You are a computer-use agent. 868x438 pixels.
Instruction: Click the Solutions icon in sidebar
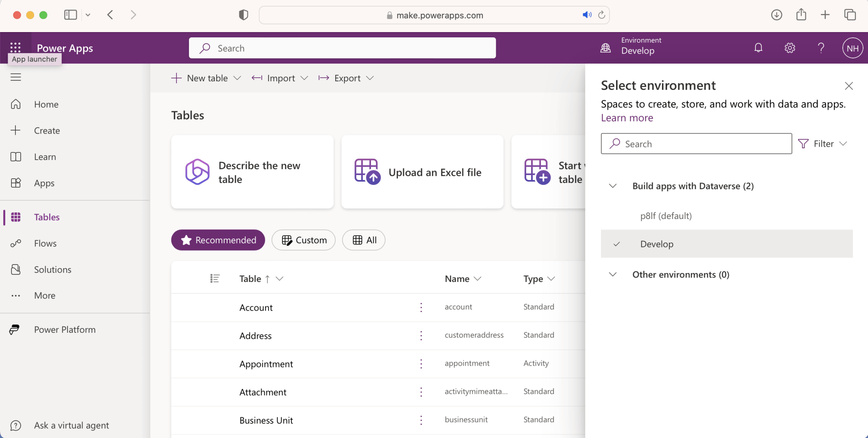tap(16, 269)
